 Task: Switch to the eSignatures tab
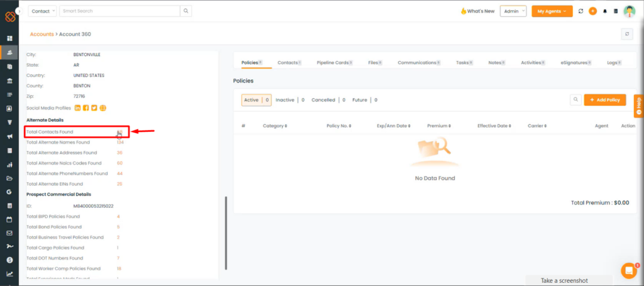tap(576, 63)
